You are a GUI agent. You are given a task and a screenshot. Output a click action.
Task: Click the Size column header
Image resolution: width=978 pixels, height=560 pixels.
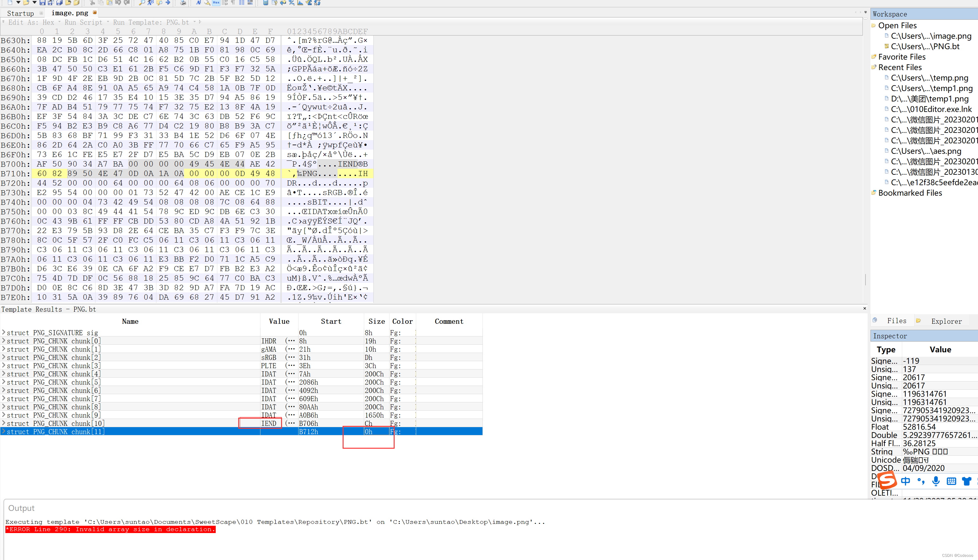[x=376, y=322]
